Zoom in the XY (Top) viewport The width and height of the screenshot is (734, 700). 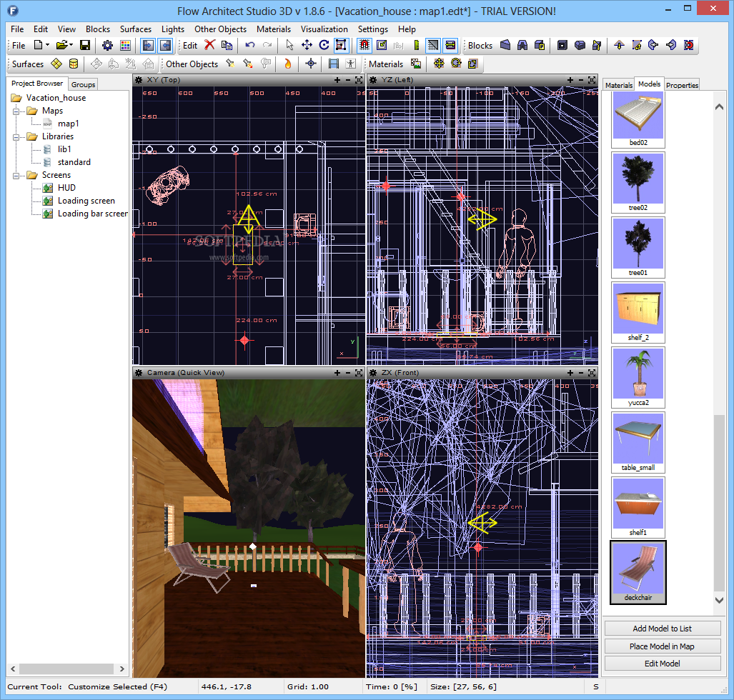click(337, 80)
